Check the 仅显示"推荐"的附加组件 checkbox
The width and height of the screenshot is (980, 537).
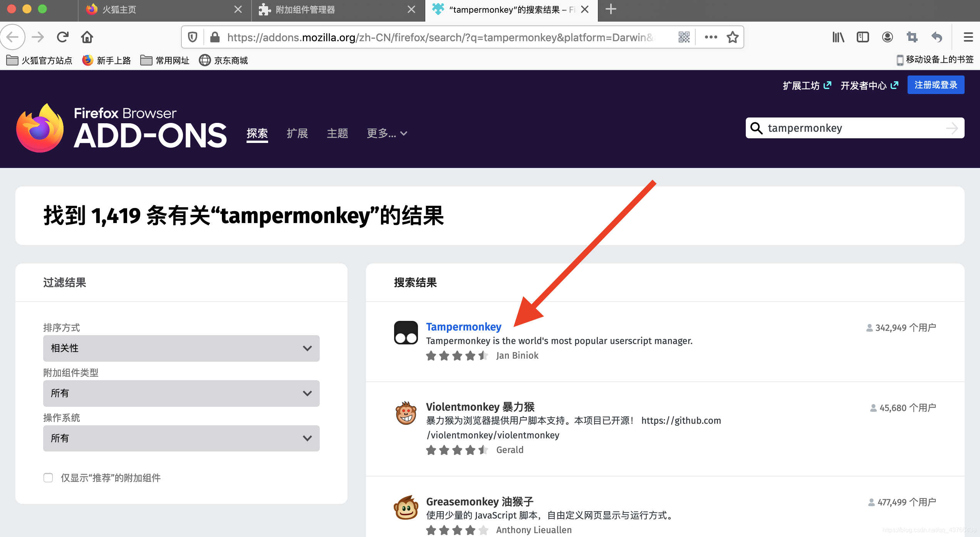tap(48, 478)
